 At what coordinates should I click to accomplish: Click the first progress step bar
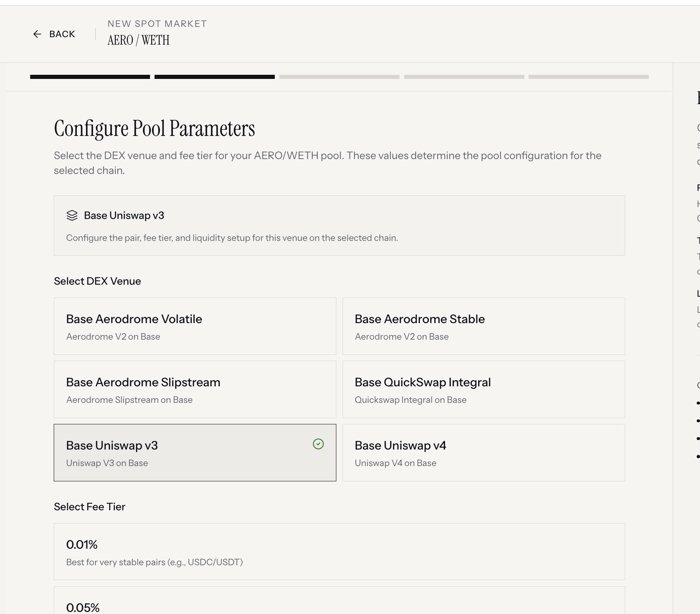click(x=90, y=77)
